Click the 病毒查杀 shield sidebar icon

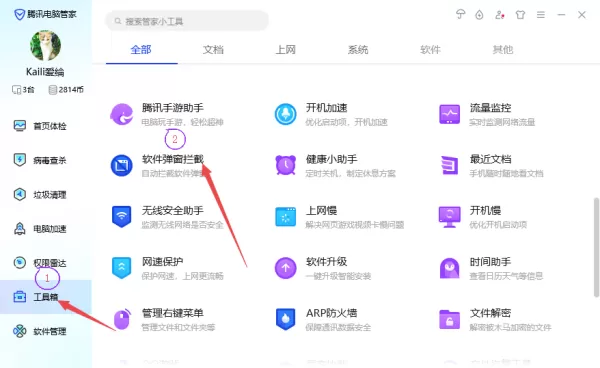pyautogui.click(x=20, y=160)
